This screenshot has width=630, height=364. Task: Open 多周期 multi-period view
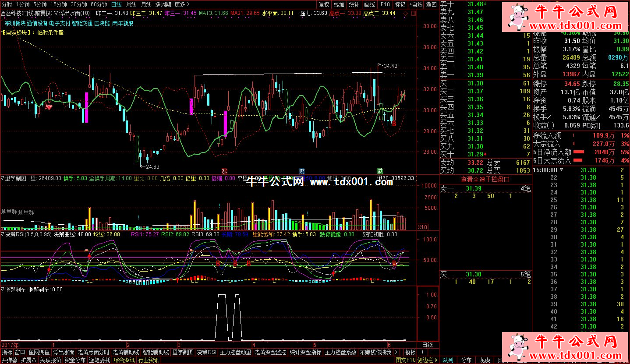163,4
